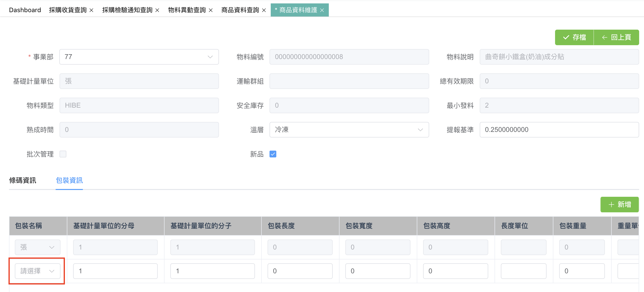Edit 包裝重量 in 請選擇 row

point(582,271)
